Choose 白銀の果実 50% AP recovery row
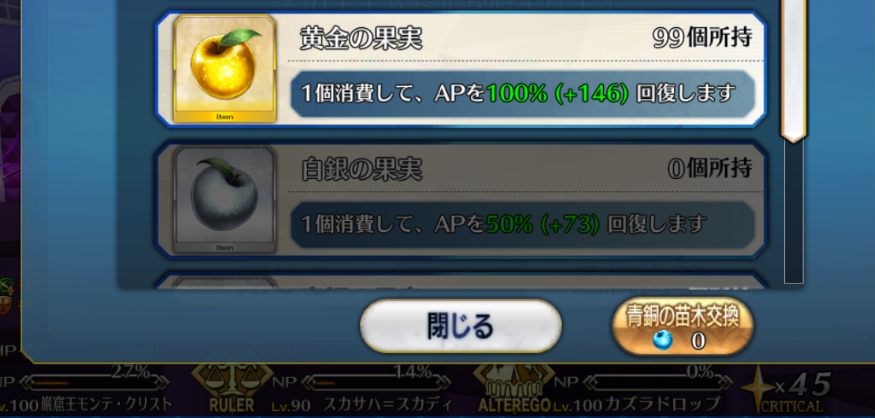Screen dimensions: 875x418 pyautogui.click(x=461, y=199)
